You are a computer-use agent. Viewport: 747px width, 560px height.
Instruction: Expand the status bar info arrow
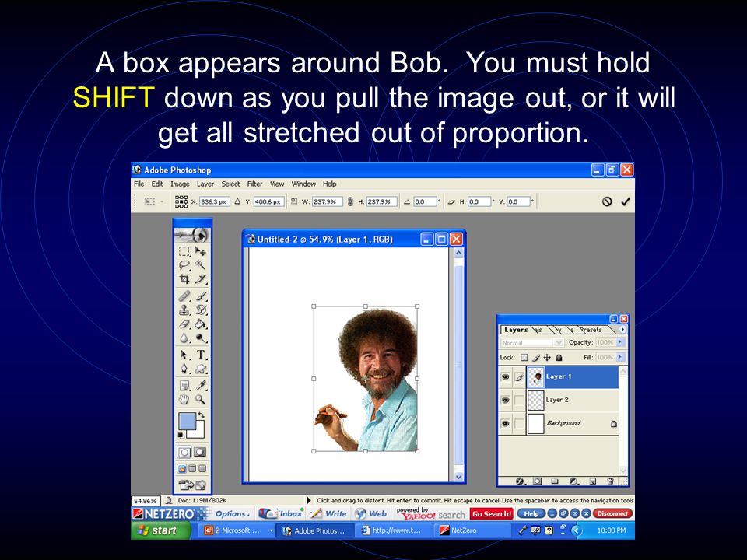point(309,500)
